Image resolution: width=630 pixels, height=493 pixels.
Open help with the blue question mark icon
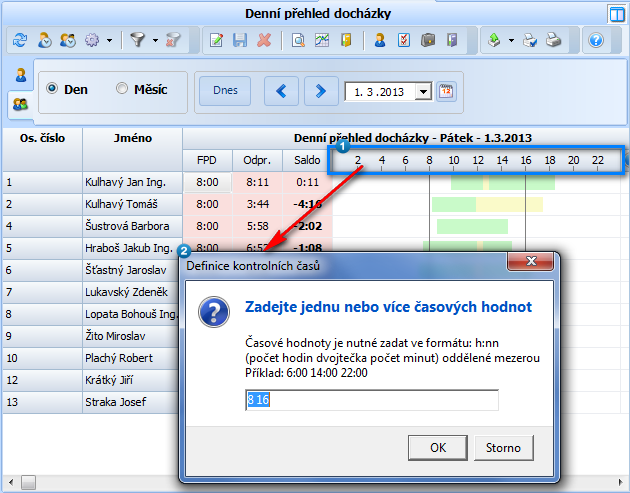[596, 40]
